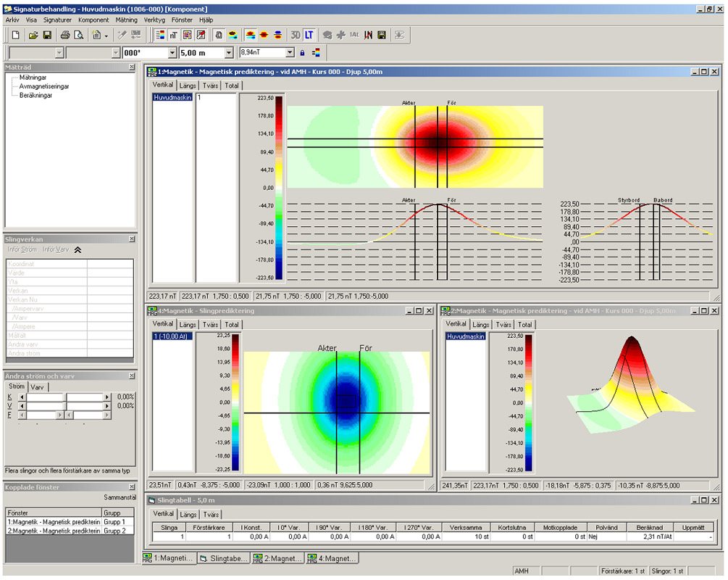Switch window 1 to the Tvärs tab
This screenshot has height=580, width=728.
210,86
